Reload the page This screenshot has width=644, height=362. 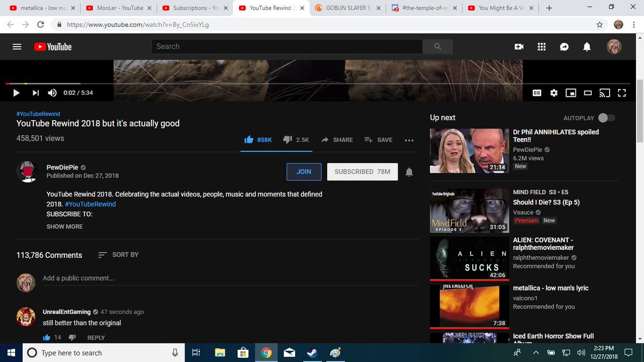pyautogui.click(x=41, y=25)
